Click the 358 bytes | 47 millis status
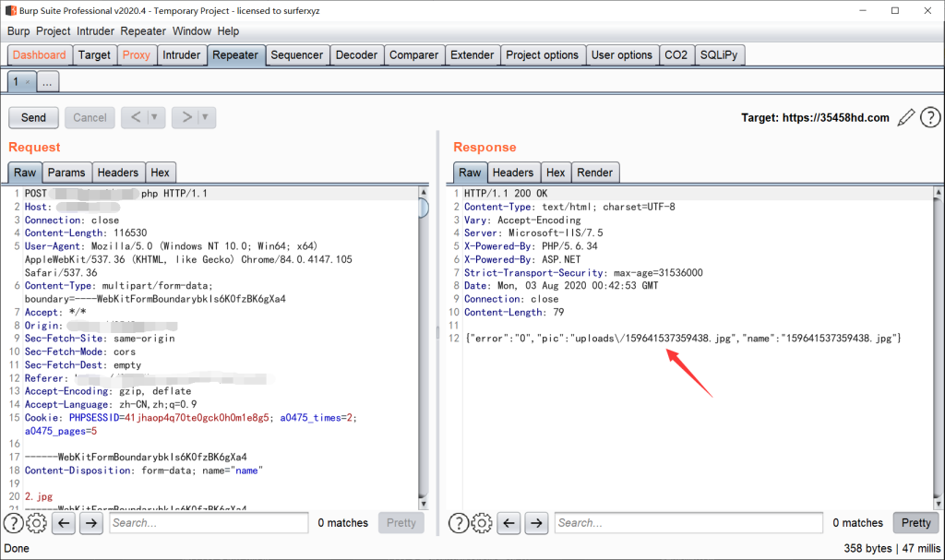The image size is (945, 560). point(892,548)
